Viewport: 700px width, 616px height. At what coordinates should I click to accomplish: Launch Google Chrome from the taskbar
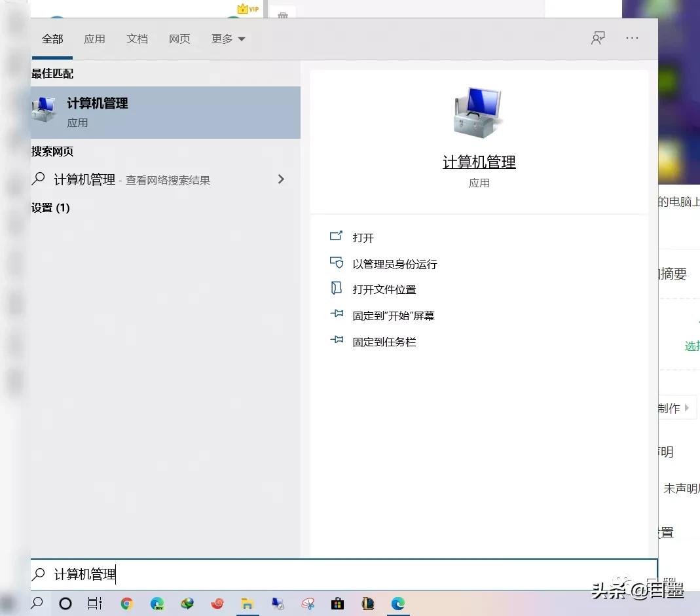[x=126, y=603]
